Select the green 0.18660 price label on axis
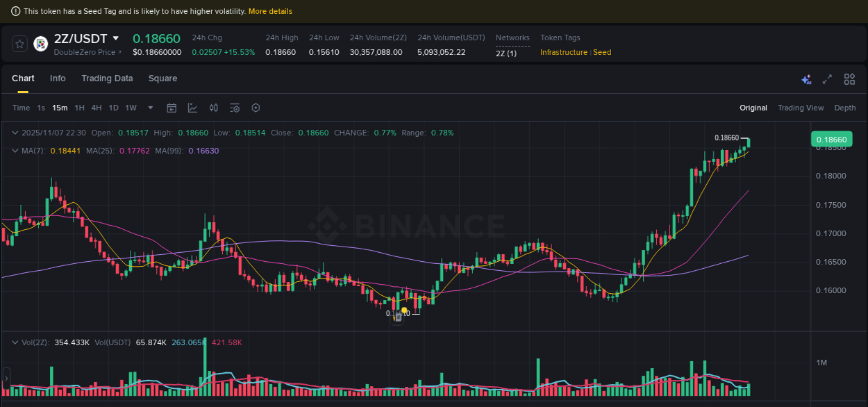 tap(832, 139)
